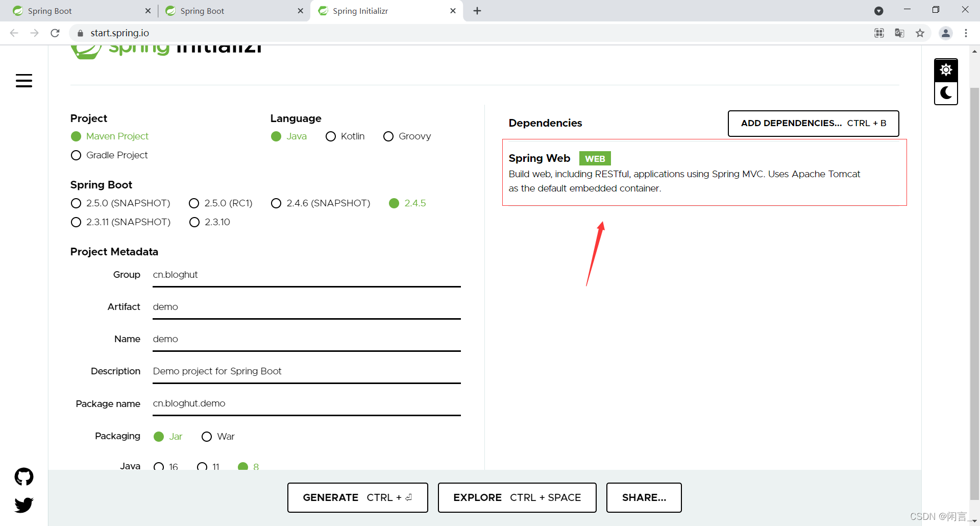Click the Description input field

[x=307, y=372]
